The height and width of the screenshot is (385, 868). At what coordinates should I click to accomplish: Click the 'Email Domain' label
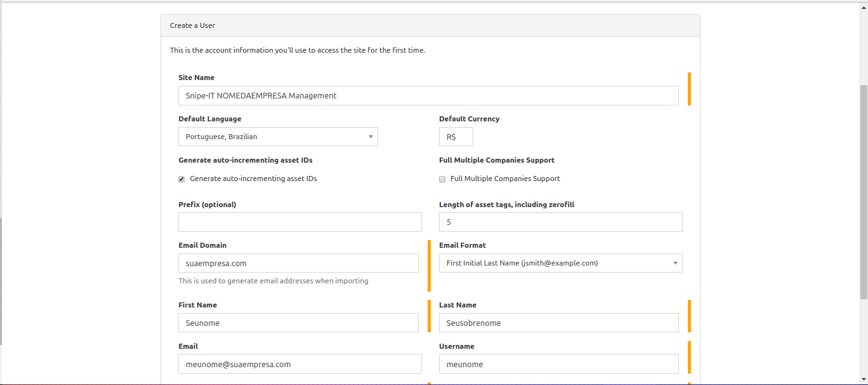pyautogui.click(x=202, y=245)
